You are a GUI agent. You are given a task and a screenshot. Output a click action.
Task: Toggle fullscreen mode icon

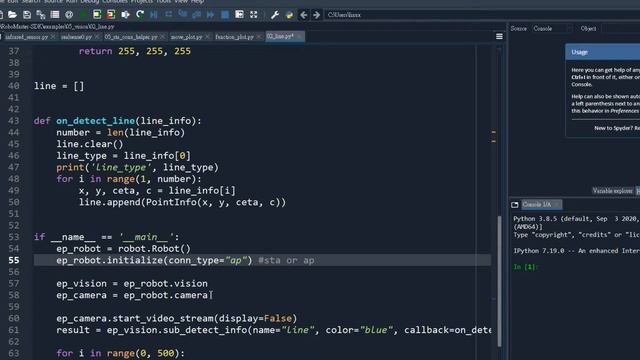253,15
